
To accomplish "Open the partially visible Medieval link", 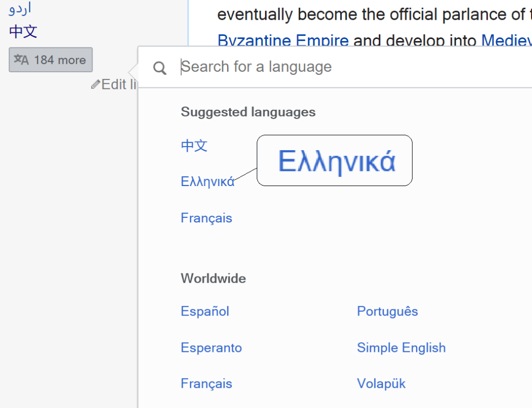I will click(506, 41).
